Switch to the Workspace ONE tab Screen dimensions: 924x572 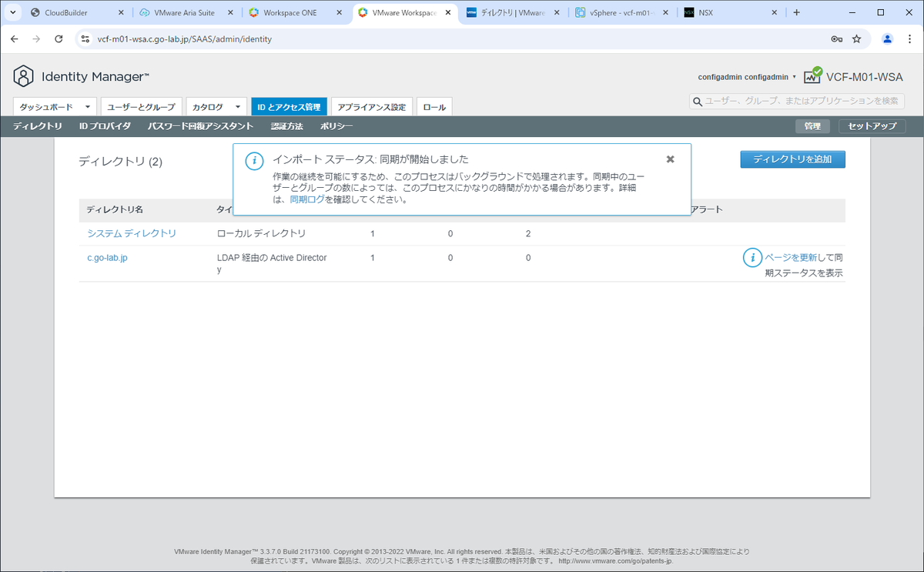[295, 12]
